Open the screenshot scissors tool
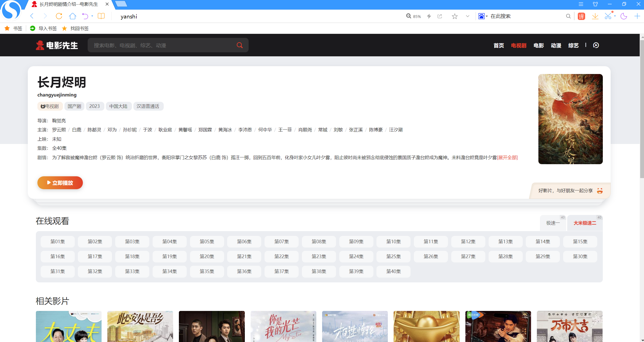 coord(608,16)
